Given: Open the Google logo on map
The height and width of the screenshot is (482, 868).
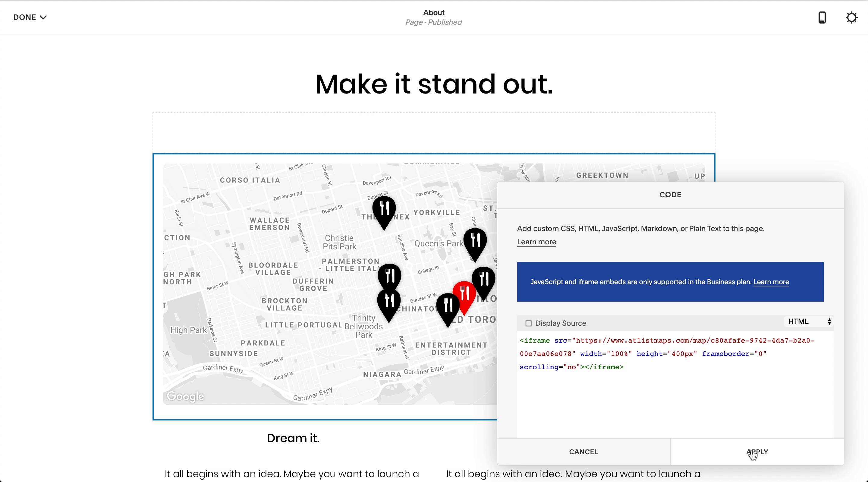Looking at the screenshot, I should pyautogui.click(x=185, y=396).
